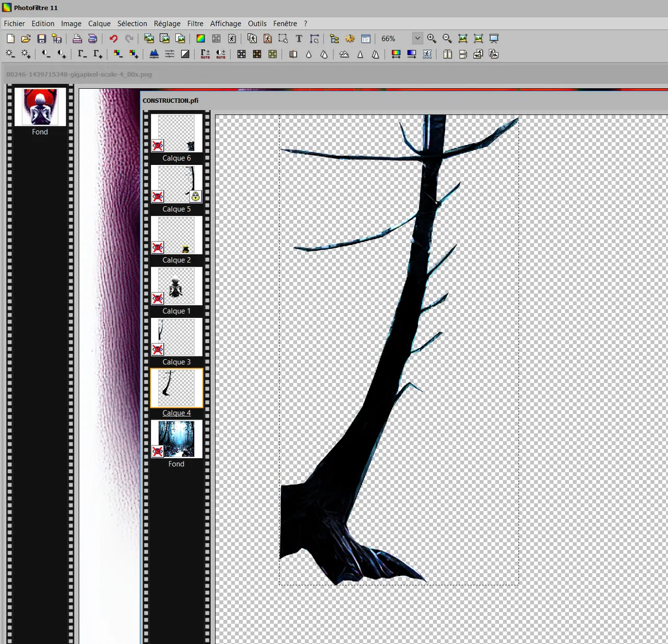
Task: Click the Open folder icon
Action: pyautogui.click(x=26, y=39)
